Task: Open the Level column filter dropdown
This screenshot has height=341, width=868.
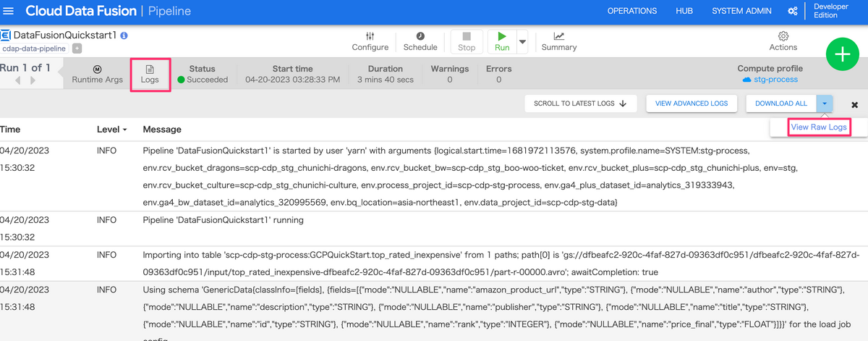Action: click(x=112, y=129)
